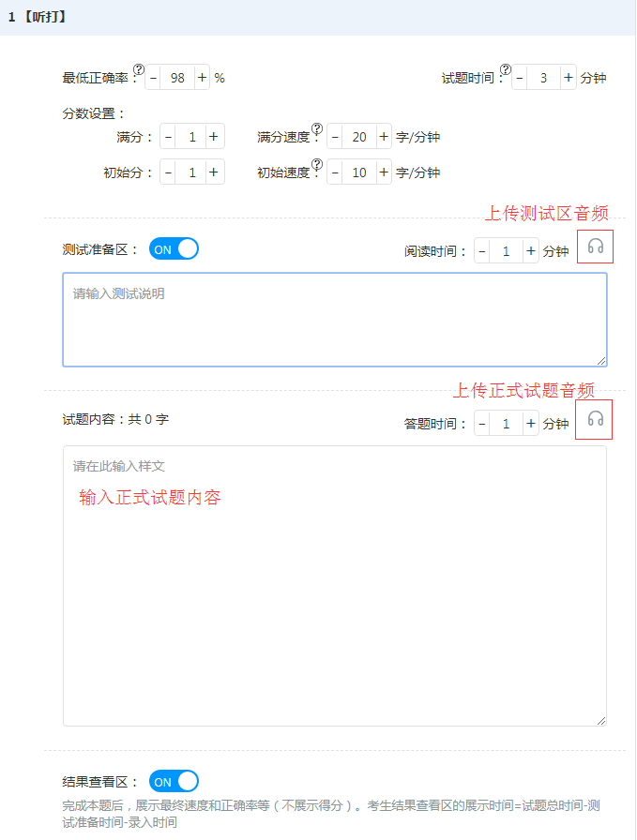Click the 最低正确率 value field showing 98
The width and height of the screenshot is (637, 840).
(177, 78)
